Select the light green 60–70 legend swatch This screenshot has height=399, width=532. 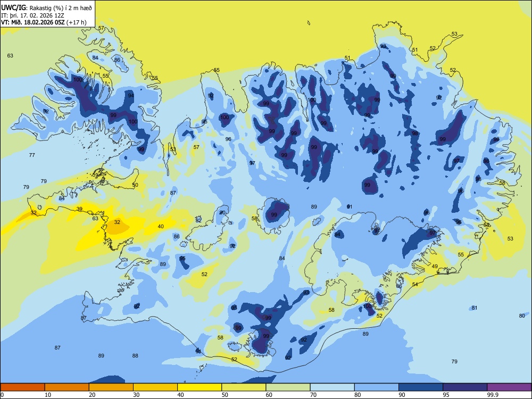pos(288,387)
